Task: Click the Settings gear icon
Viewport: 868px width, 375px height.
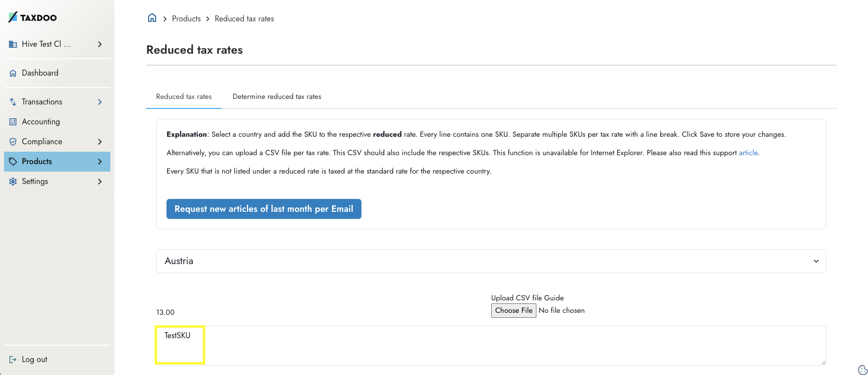Action: (x=13, y=182)
